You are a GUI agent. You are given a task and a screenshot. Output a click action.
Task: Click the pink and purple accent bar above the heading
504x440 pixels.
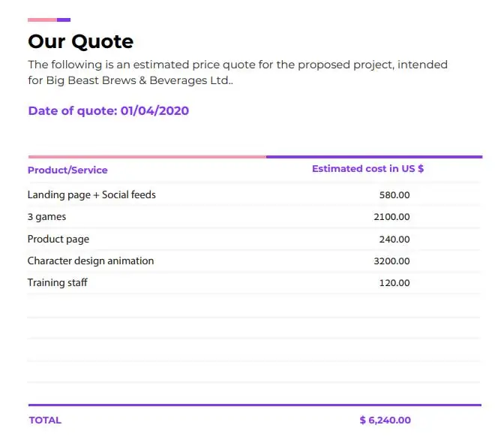49,20
